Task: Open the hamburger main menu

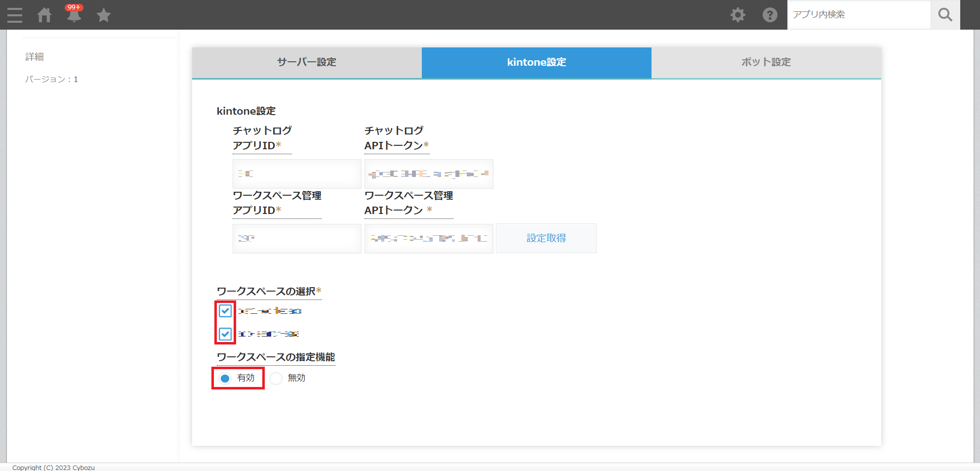Action: [15, 15]
